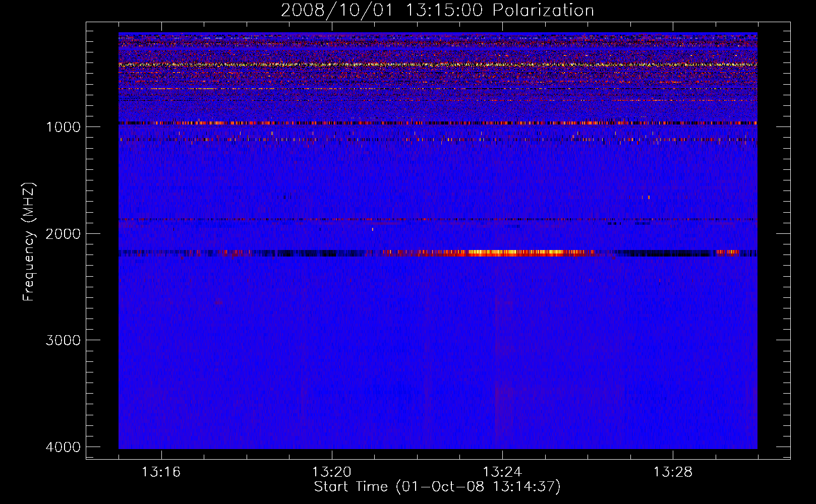Select the 13:24 time tick label

(502, 472)
